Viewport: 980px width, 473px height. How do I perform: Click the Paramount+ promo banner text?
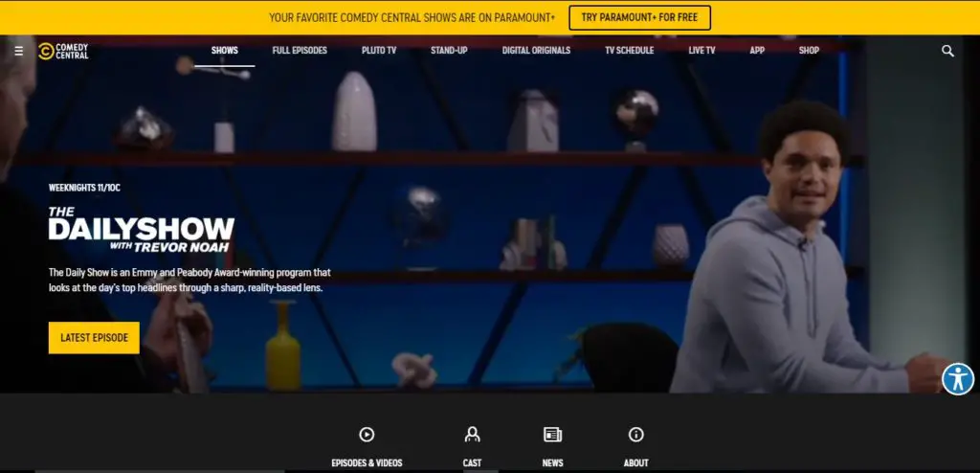[x=412, y=17]
